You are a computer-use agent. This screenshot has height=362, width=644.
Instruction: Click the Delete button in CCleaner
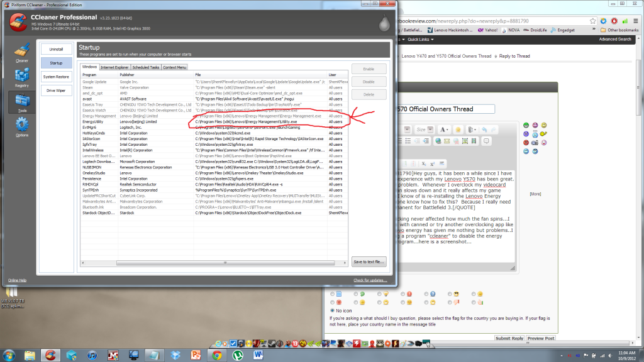(369, 94)
